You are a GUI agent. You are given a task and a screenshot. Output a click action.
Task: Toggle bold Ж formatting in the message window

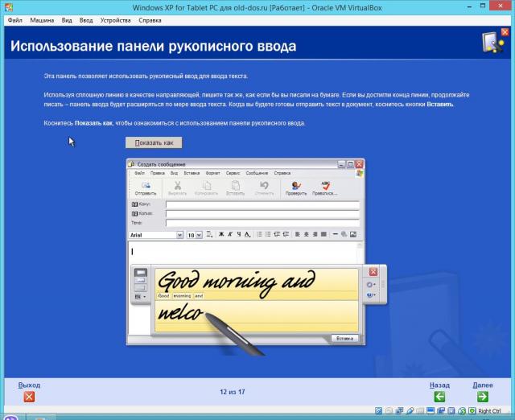(221, 234)
